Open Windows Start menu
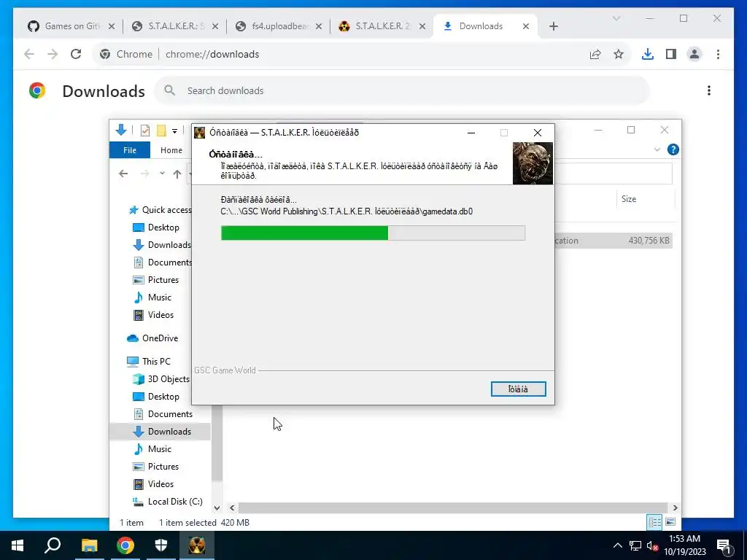Screen dimensions: 747x560 18,545
